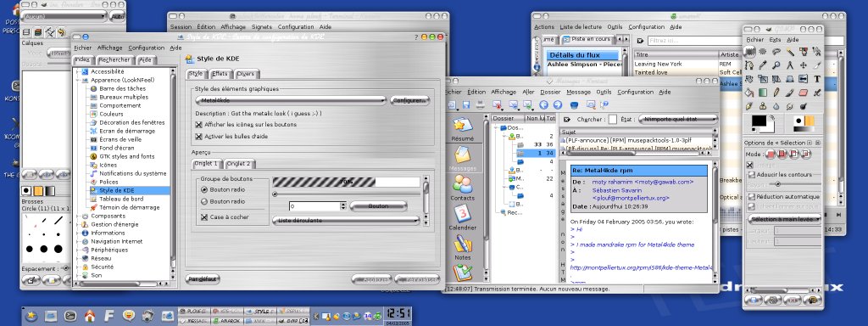
Task: Select GIMP's Measure compass tool
Action: coord(791,65)
